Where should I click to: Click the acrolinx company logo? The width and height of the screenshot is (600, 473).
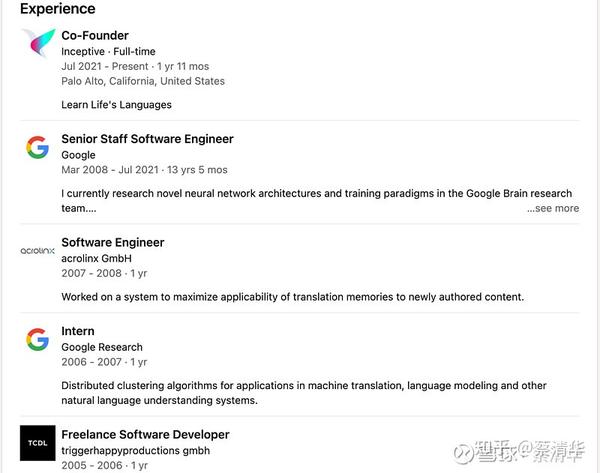pyautogui.click(x=38, y=251)
